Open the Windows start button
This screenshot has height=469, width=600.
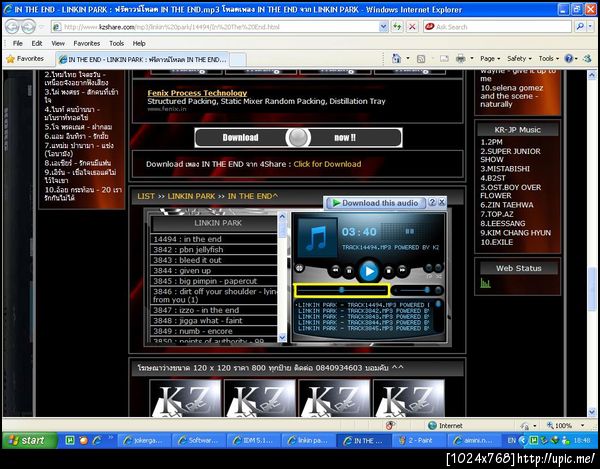click(x=29, y=440)
